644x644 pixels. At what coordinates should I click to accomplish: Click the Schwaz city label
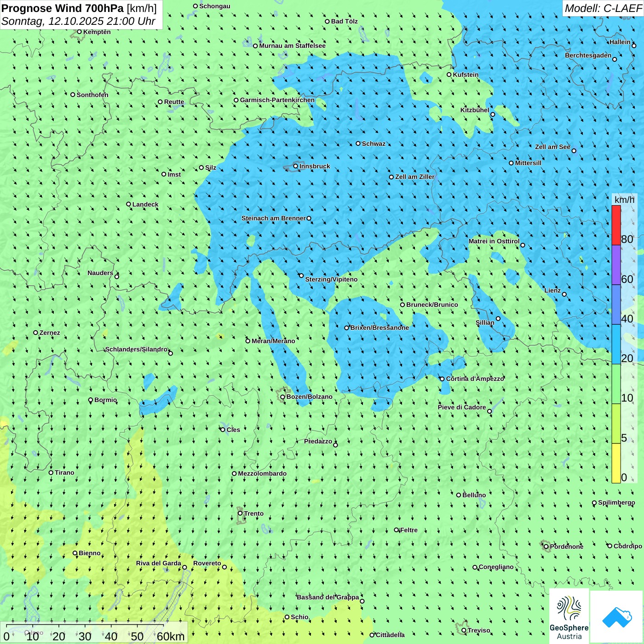[x=374, y=144]
